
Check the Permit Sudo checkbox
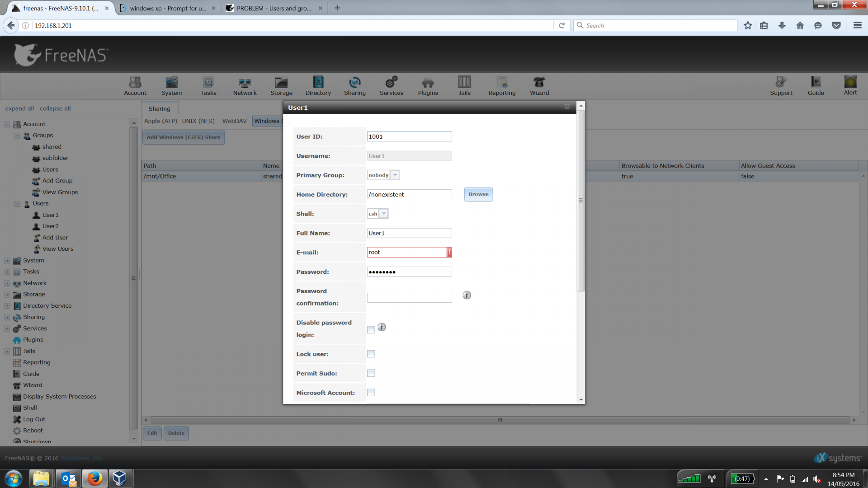[371, 373]
